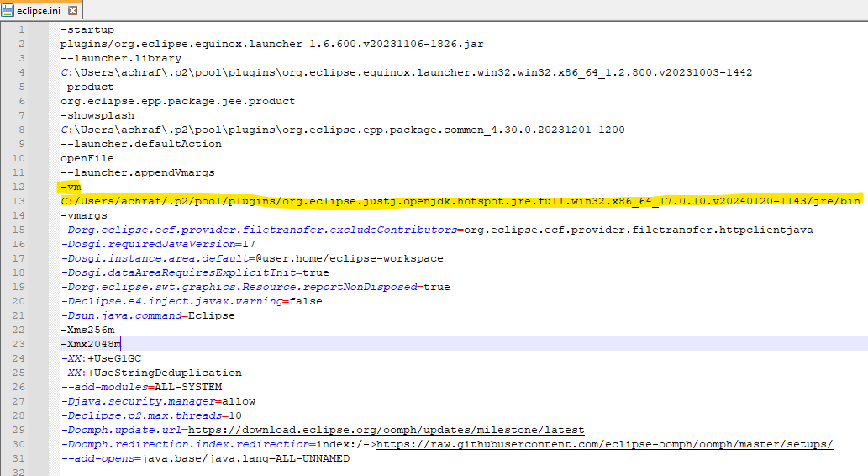868x476 pixels.
Task: Click the reportNonDisposed=true line
Action: tap(255, 287)
